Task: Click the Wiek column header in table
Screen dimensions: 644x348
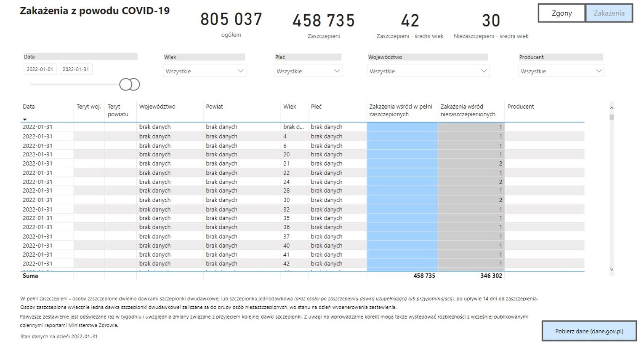Action: pyautogui.click(x=290, y=107)
